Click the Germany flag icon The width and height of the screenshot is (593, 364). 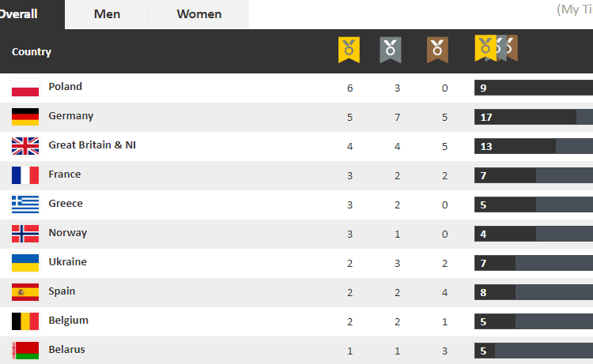tap(25, 117)
